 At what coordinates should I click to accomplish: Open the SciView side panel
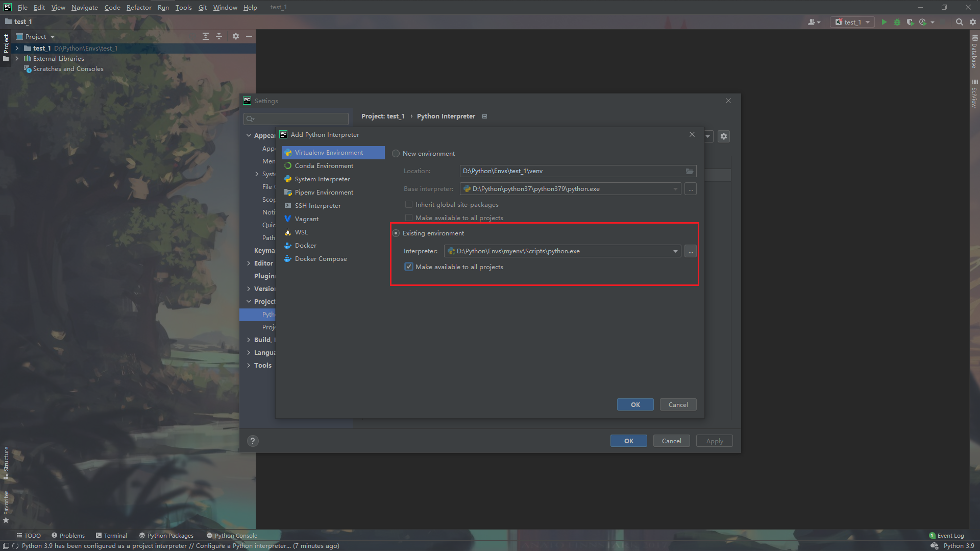point(974,93)
